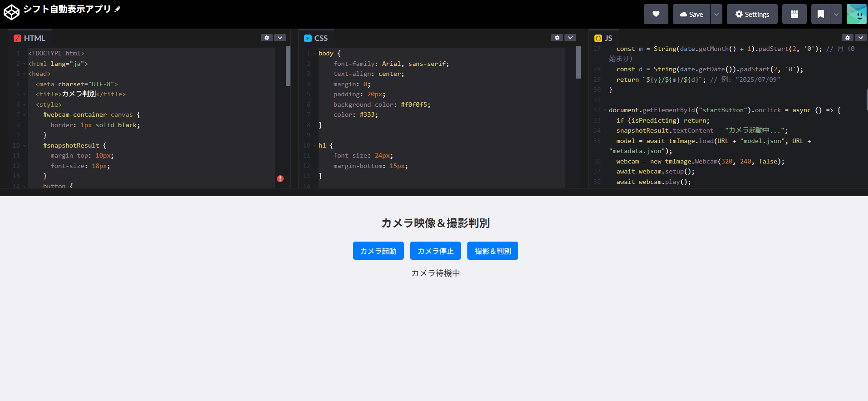Collapse the html tag fold arrow, line 2
The height and width of the screenshot is (401, 868).
pyautogui.click(x=24, y=64)
